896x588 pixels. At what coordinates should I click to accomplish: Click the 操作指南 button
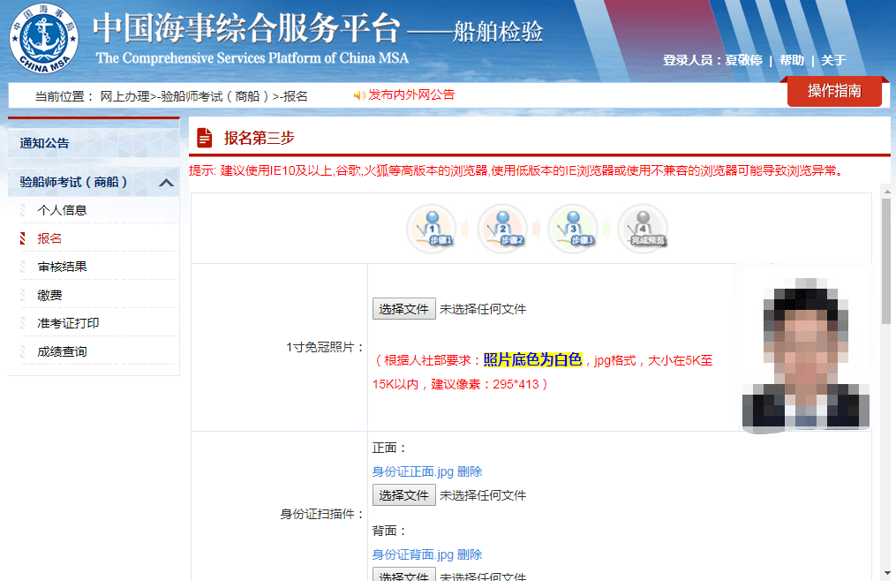(834, 91)
